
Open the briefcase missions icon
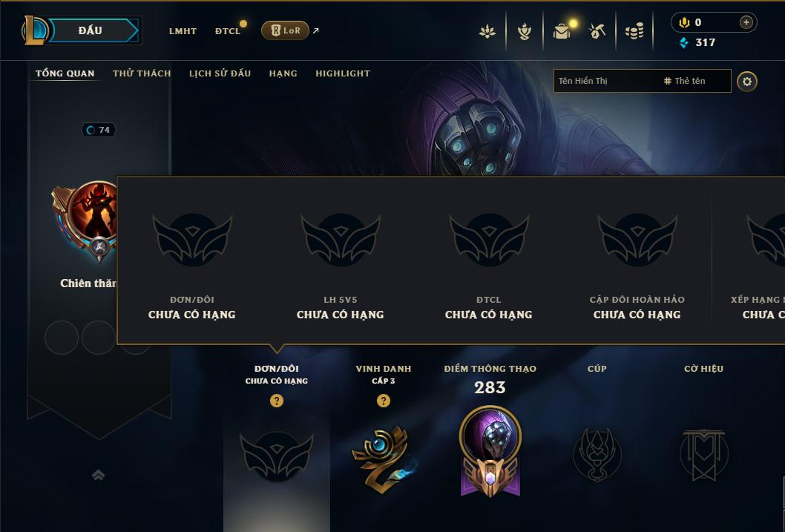coord(562,32)
